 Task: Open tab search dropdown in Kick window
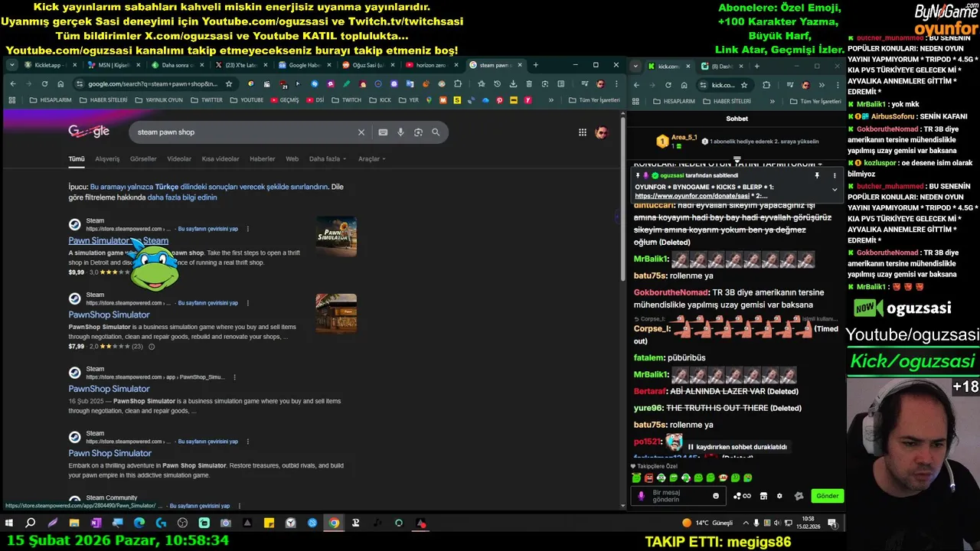click(x=636, y=66)
